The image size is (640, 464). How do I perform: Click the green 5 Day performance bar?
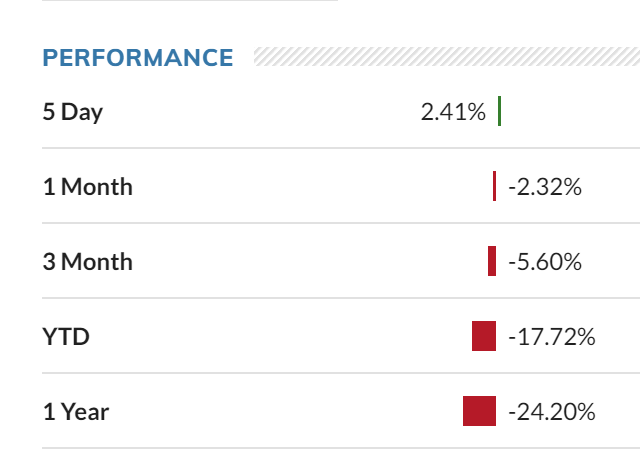(499, 111)
